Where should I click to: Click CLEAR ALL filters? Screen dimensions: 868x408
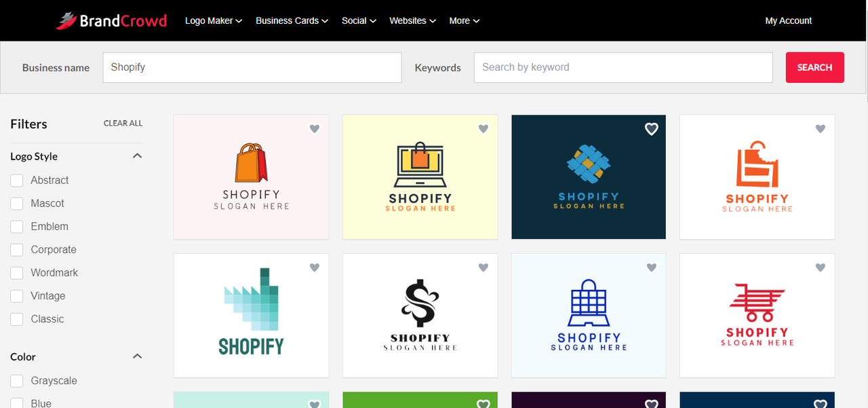123,124
